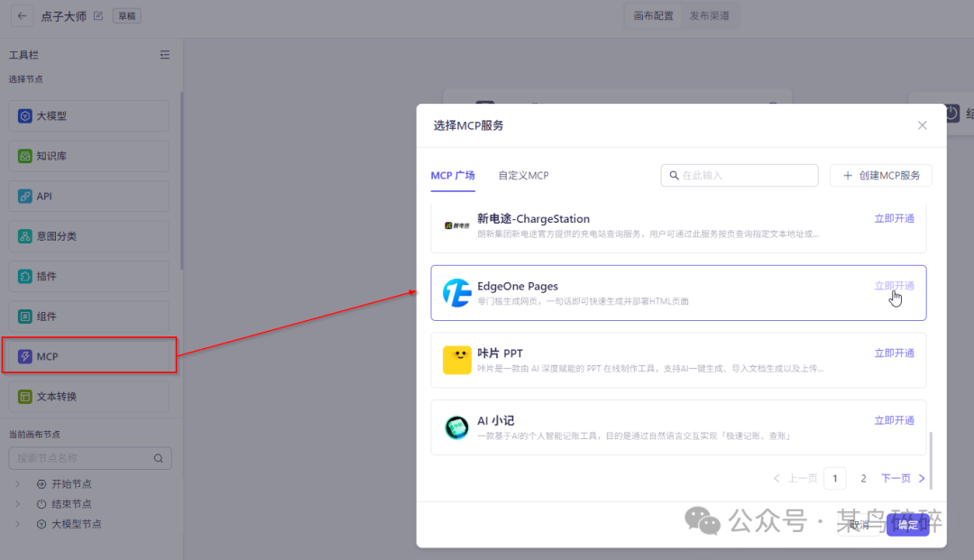Switch to the 自定义MCP tab
Image resolution: width=974 pixels, height=560 pixels.
coord(523,175)
